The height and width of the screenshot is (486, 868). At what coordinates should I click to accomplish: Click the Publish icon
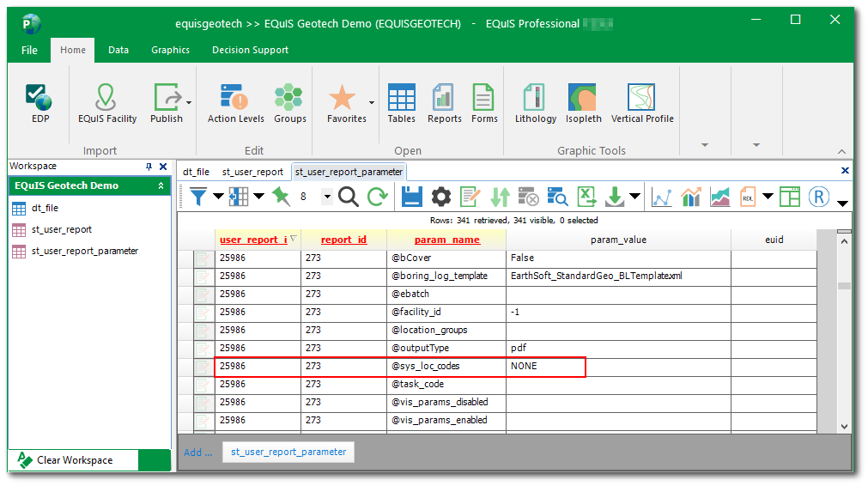(166, 97)
